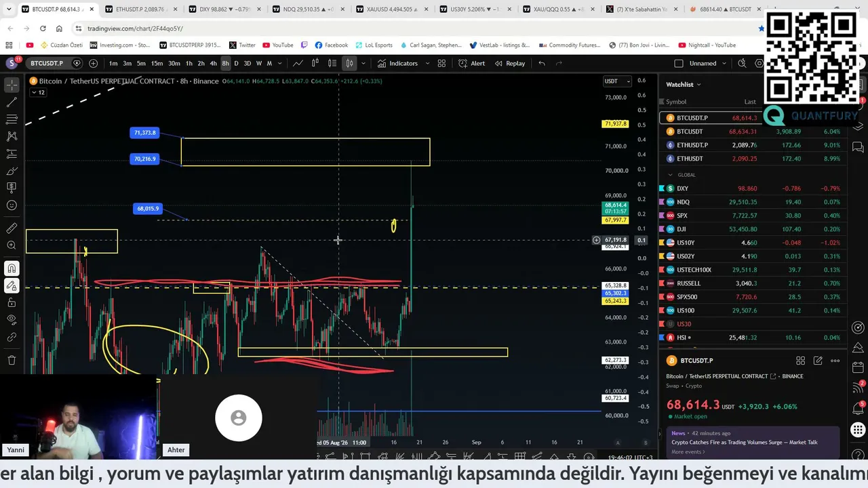Toggle lock all drawing tools
The width and height of the screenshot is (868, 488).
[12, 302]
